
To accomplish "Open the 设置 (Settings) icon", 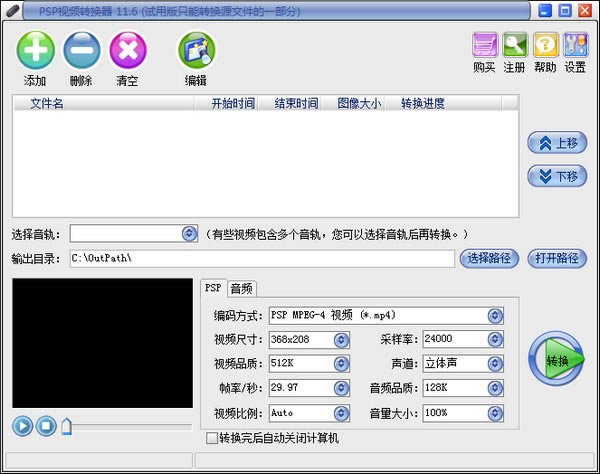I will (575, 46).
